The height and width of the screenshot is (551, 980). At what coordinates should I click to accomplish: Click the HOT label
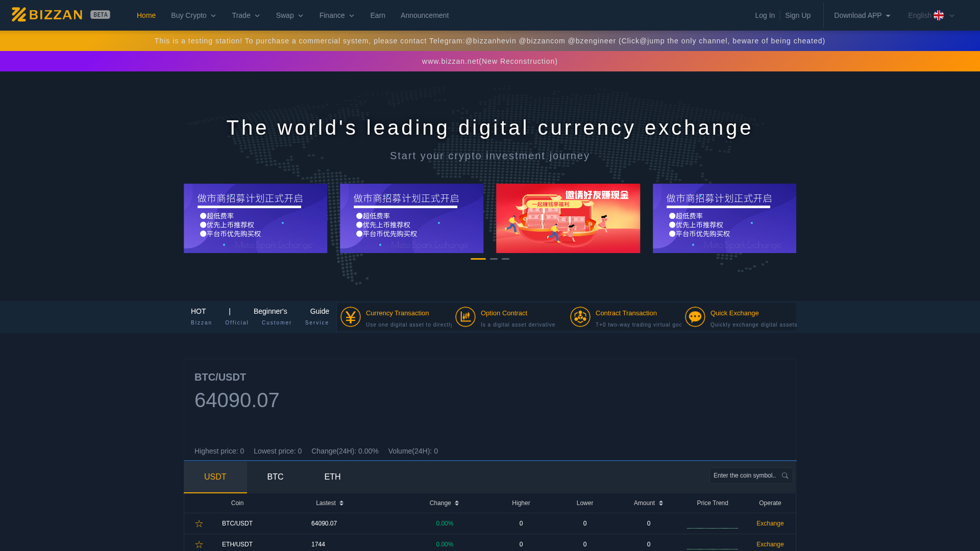tap(199, 311)
